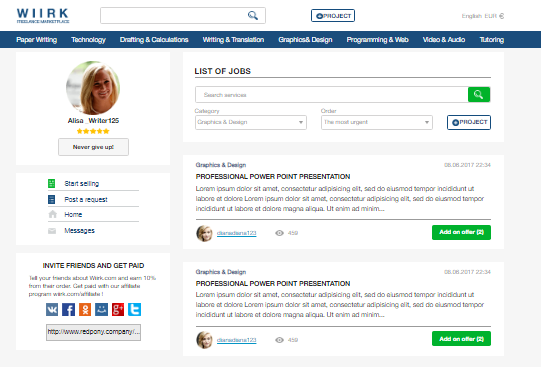This screenshot has height=367, width=541.
Task: Click the LIST OF JOBS heading
Action: (223, 71)
